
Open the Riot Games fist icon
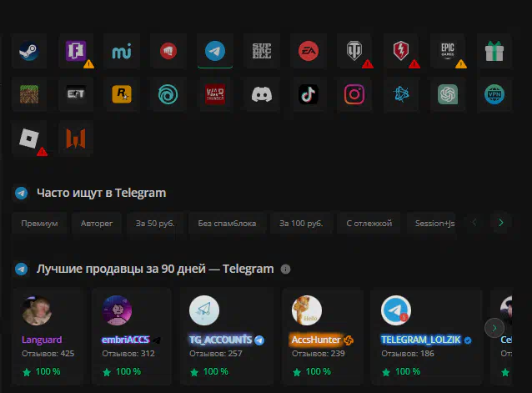168,51
